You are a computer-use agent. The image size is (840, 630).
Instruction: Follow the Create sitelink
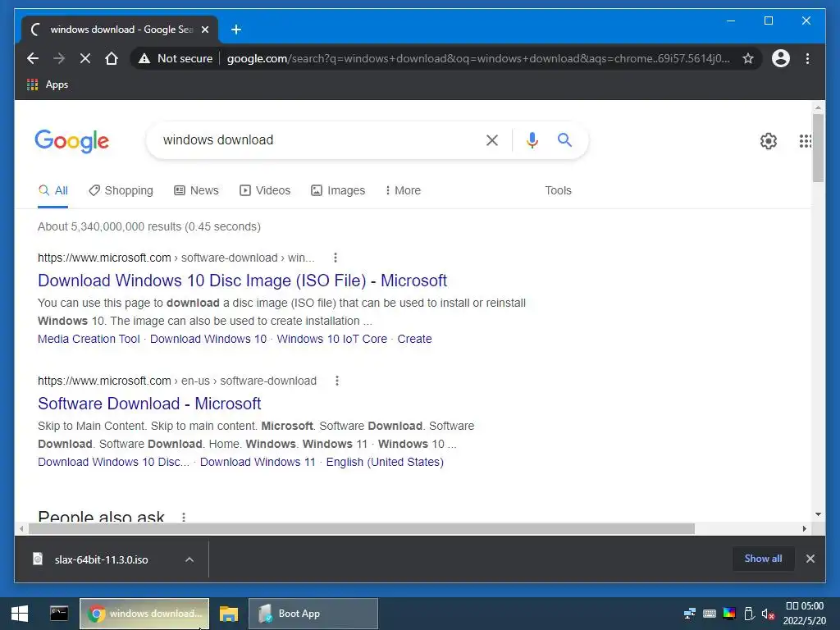(414, 339)
